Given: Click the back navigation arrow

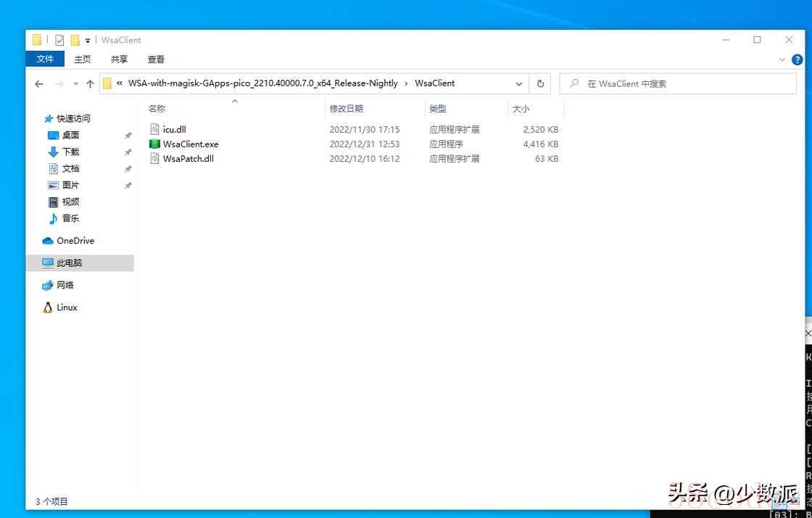Looking at the screenshot, I should tap(39, 84).
